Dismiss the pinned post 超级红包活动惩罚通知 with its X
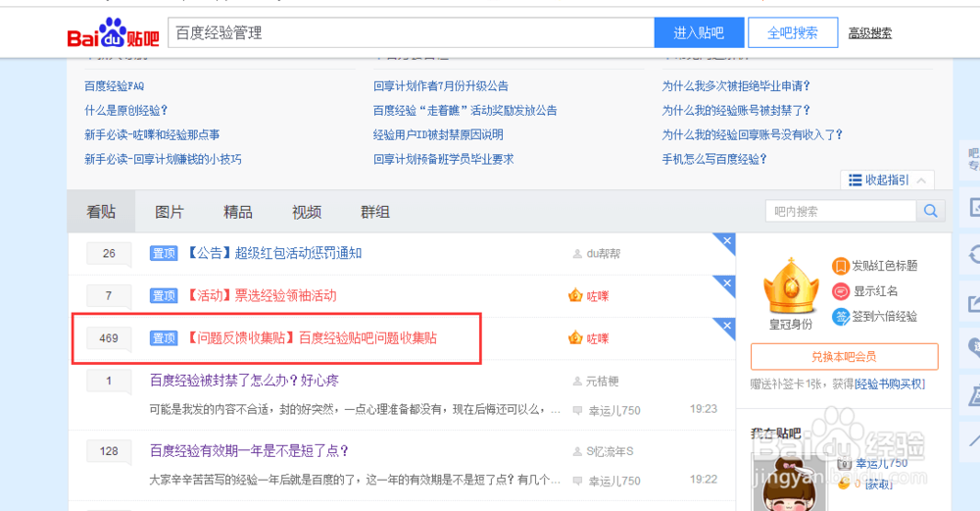 click(x=727, y=241)
